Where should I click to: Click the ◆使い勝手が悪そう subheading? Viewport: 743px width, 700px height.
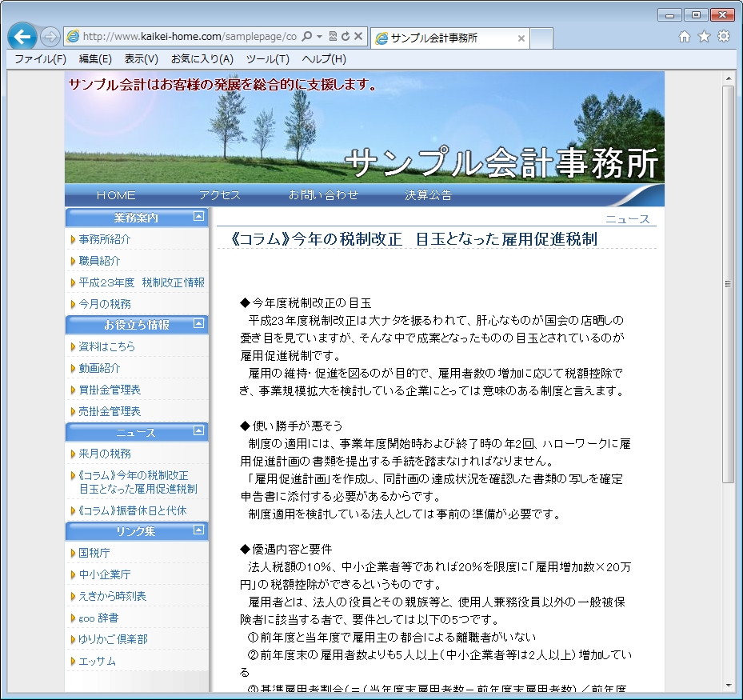click(x=291, y=426)
